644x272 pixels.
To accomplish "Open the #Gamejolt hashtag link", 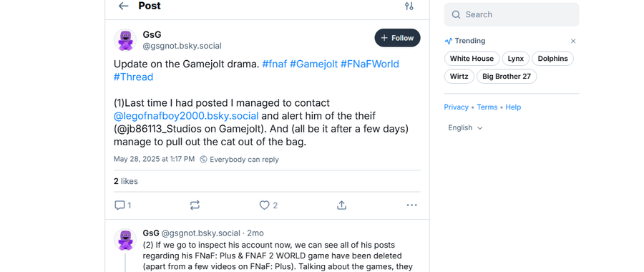I will pos(313,64).
